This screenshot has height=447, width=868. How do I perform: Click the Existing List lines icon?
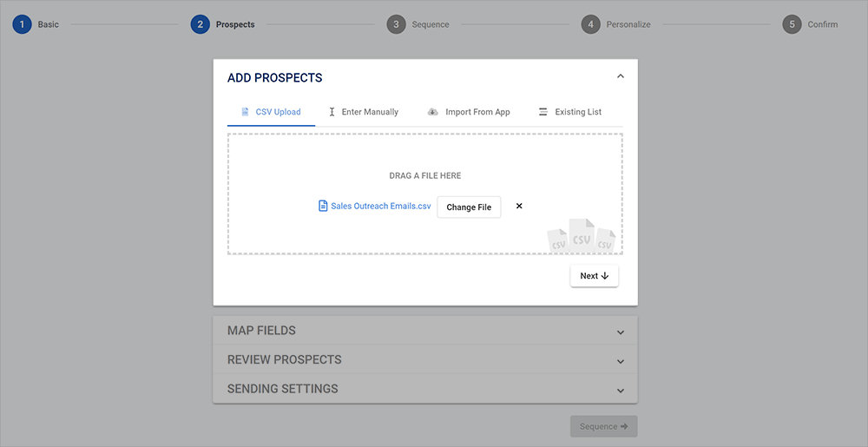click(x=543, y=112)
